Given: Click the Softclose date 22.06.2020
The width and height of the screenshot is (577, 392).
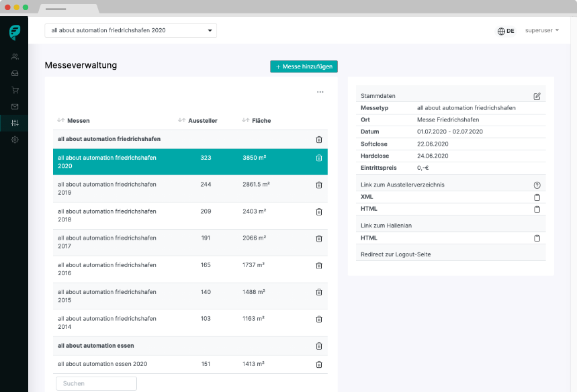Looking at the screenshot, I should click(433, 144).
